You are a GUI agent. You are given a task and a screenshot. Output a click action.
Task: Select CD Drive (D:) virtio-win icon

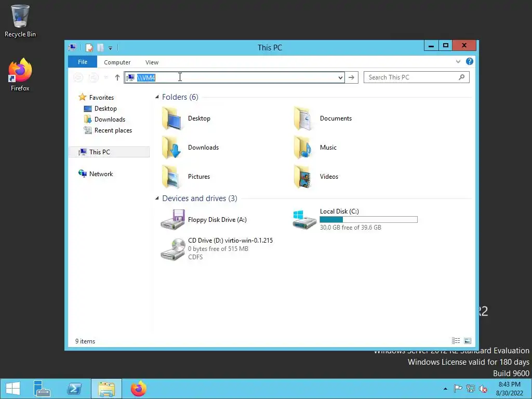point(172,249)
